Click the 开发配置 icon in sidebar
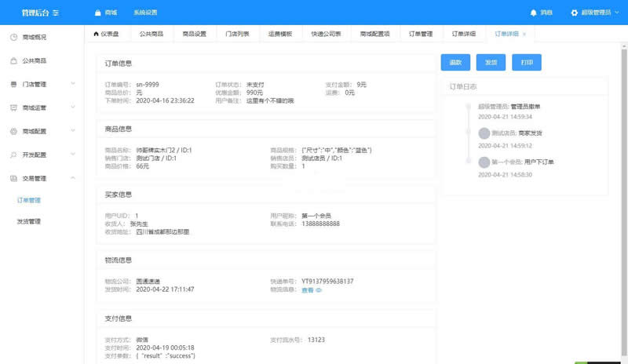This screenshot has width=628, height=364. (x=14, y=155)
